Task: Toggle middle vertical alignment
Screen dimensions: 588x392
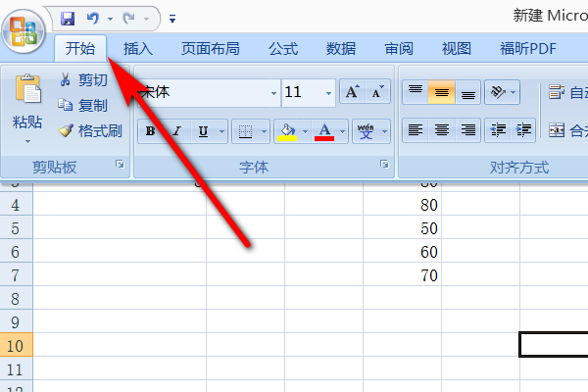Action: coord(442,91)
